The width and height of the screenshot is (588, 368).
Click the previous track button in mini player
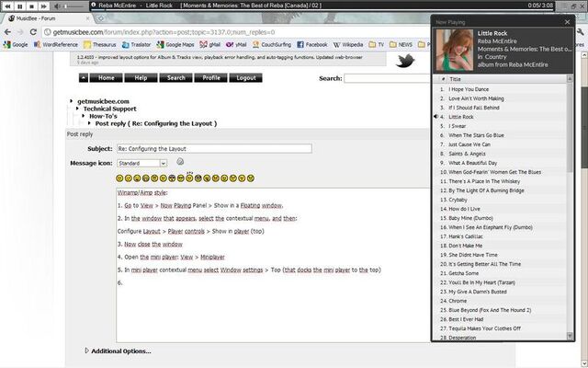click(8, 6)
